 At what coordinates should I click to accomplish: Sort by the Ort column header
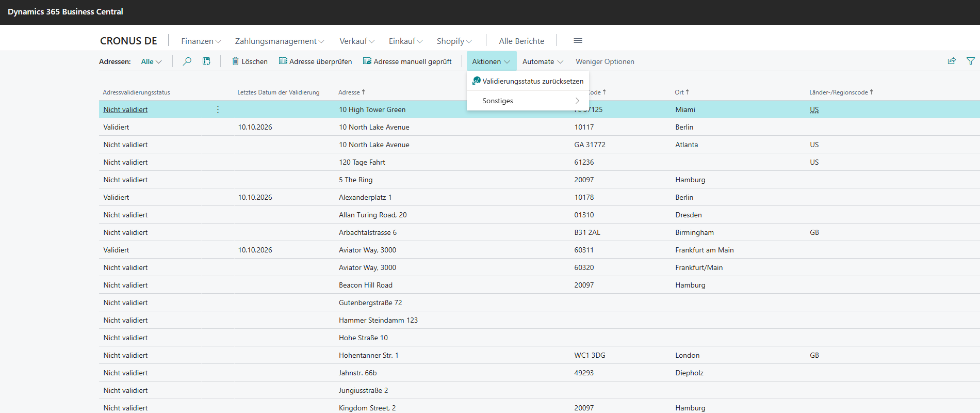pyautogui.click(x=682, y=92)
